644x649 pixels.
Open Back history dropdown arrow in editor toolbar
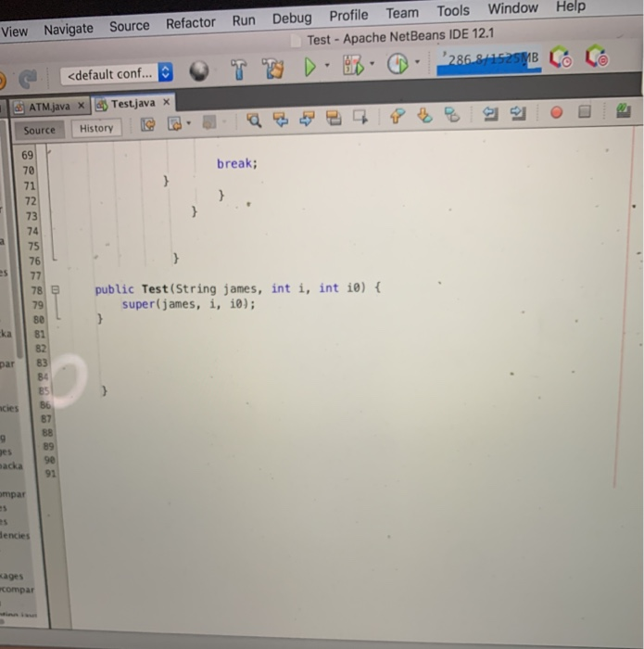[189, 123]
